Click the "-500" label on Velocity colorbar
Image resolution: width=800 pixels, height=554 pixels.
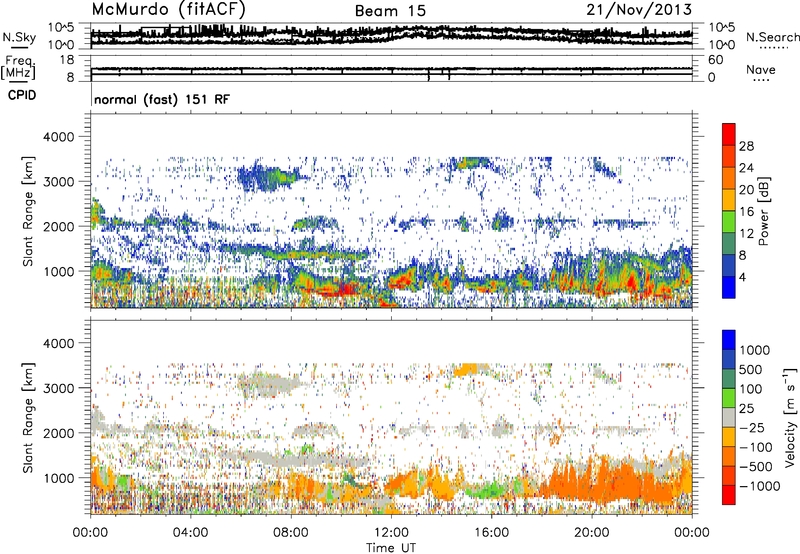756,467
